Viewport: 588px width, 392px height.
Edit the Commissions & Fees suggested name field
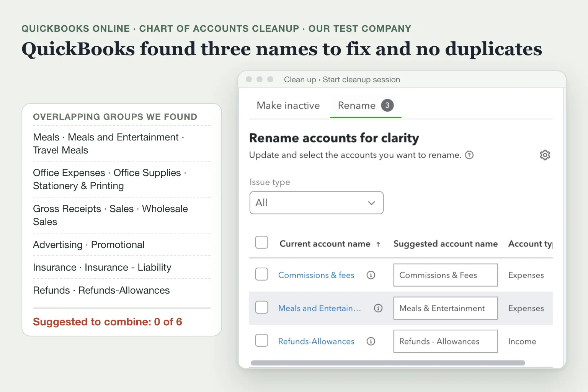click(446, 275)
